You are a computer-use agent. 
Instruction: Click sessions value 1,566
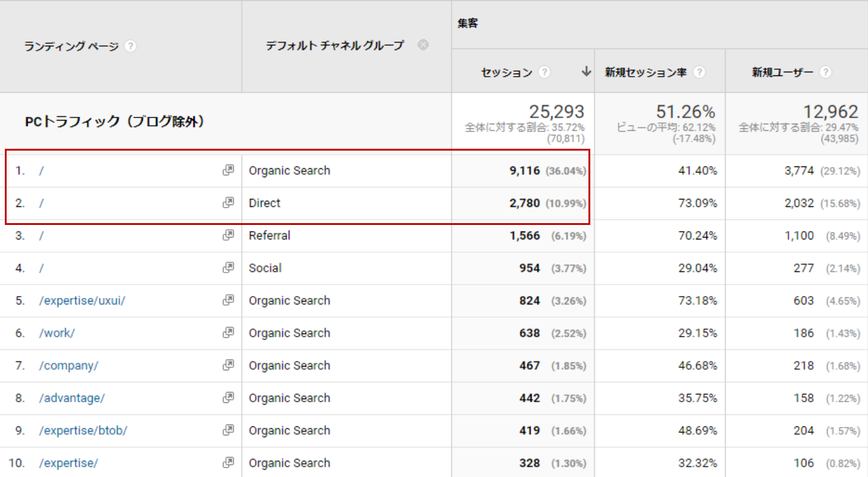524,236
